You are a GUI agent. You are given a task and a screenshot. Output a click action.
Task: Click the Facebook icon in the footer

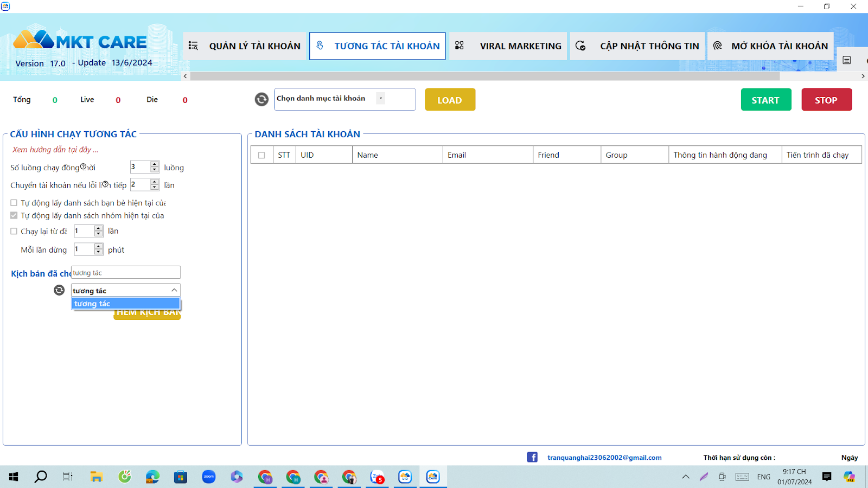click(x=532, y=457)
